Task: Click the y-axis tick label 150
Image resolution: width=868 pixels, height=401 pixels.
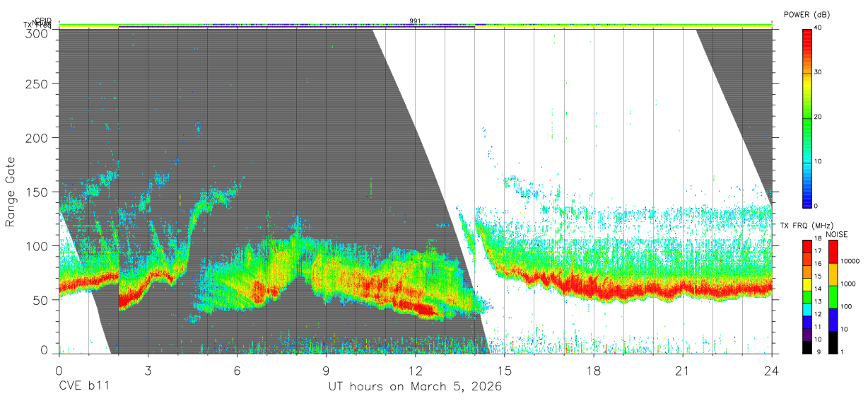Action: pyautogui.click(x=37, y=192)
